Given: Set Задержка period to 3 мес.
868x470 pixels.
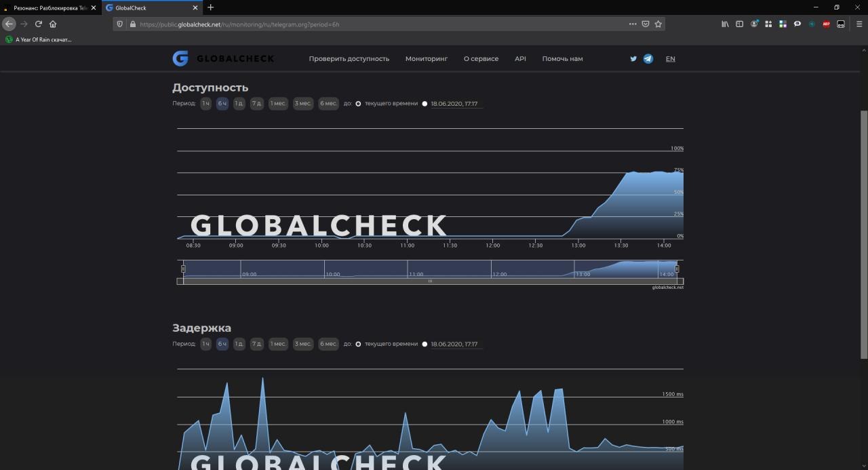Looking at the screenshot, I should tap(303, 344).
